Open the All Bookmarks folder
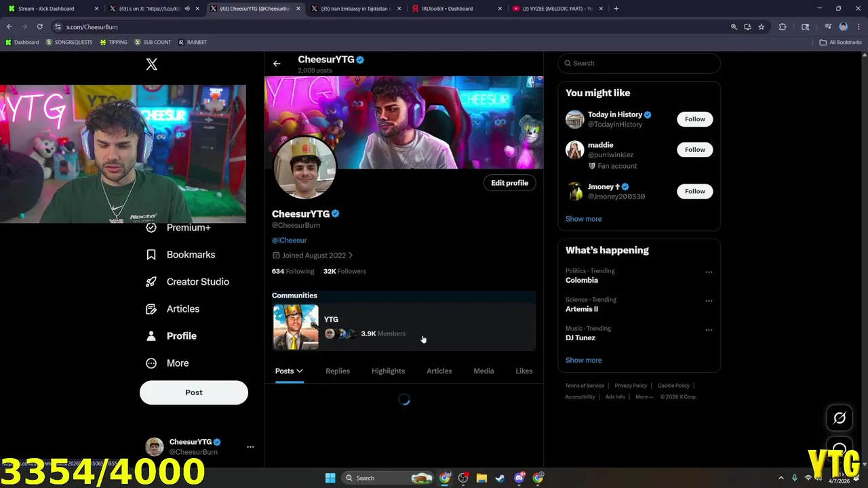This screenshot has height=488, width=868. 840,42
